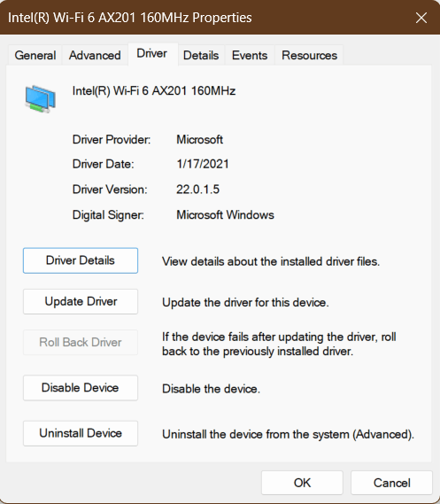Close the Properties dialog with X
The width and height of the screenshot is (440, 504).
point(421,18)
